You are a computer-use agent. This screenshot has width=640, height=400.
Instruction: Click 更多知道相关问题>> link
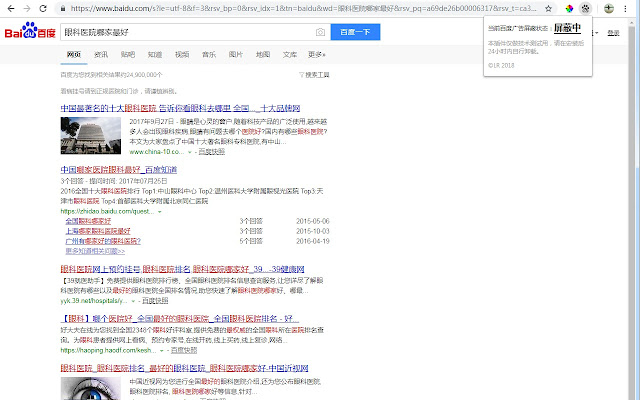pos(95,251)
